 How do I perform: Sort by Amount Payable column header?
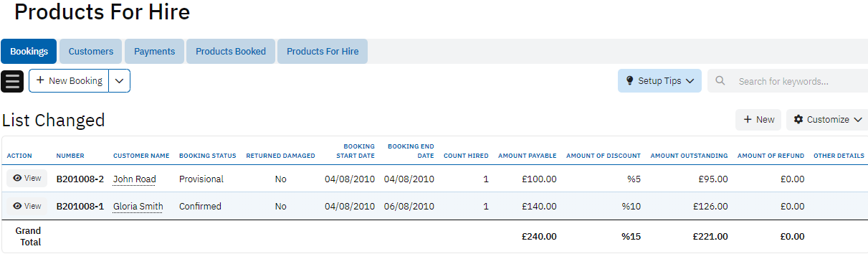coord(527,156)
